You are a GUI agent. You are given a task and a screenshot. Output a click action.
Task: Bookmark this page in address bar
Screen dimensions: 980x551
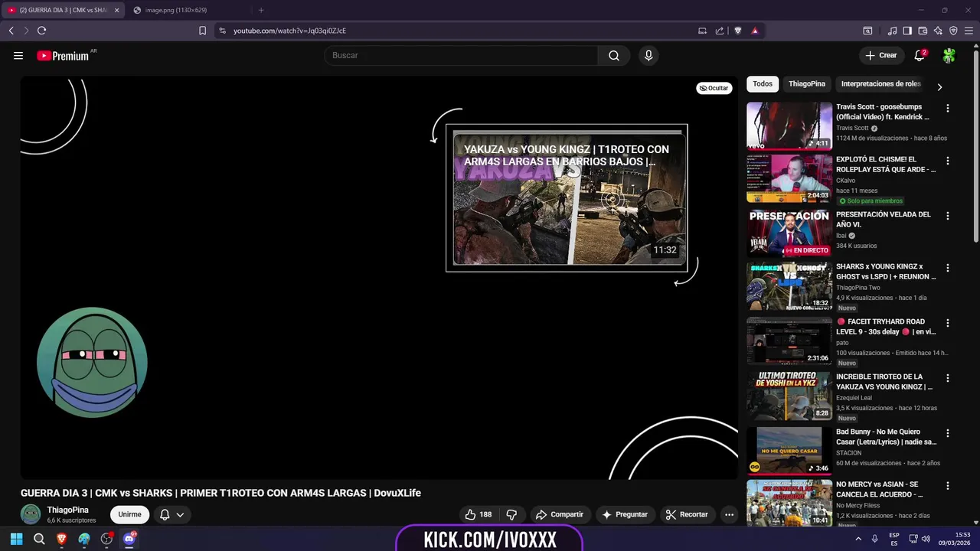click(x=202, y=31)
